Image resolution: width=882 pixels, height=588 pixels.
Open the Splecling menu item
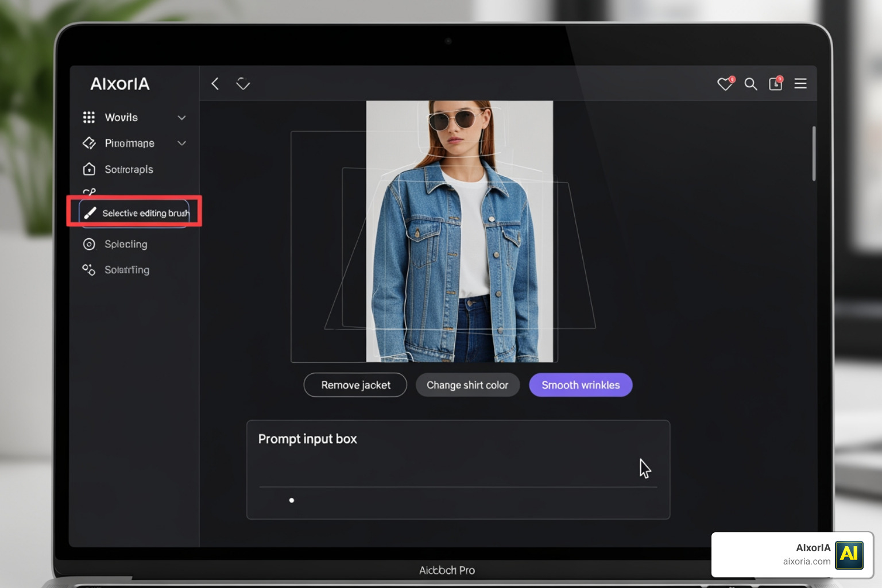tap(126, 244)
